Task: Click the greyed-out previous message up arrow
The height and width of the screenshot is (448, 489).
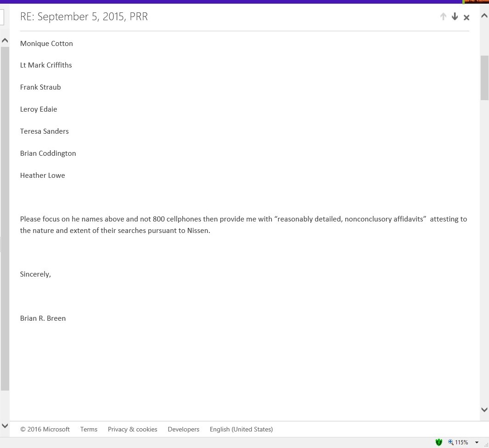Action: pos(443,17)
